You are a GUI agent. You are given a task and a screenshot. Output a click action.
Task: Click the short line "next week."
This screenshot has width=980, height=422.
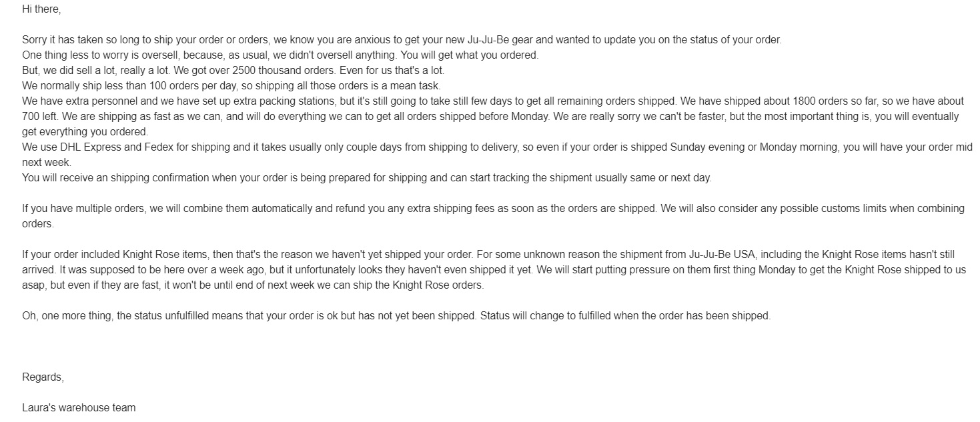point(46,162)
